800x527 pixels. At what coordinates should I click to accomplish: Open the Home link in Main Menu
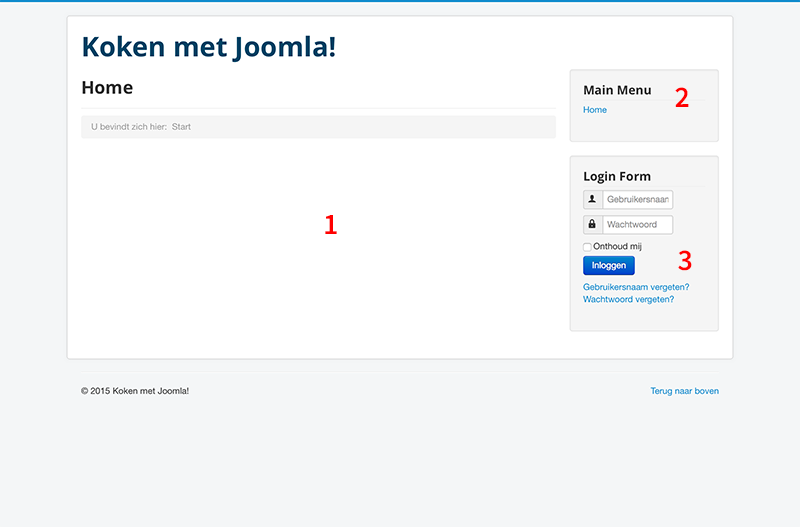click(595, 110)
